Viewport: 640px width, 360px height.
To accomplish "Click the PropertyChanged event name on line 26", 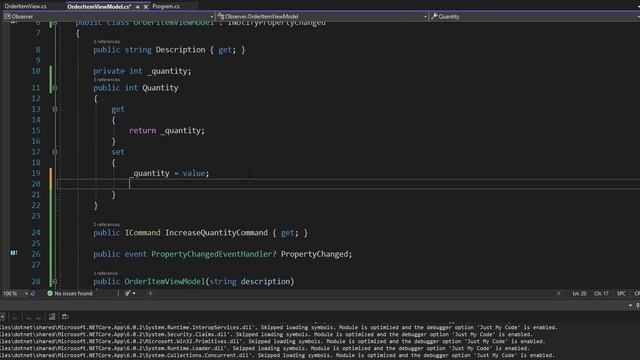I will click(315, 254).
